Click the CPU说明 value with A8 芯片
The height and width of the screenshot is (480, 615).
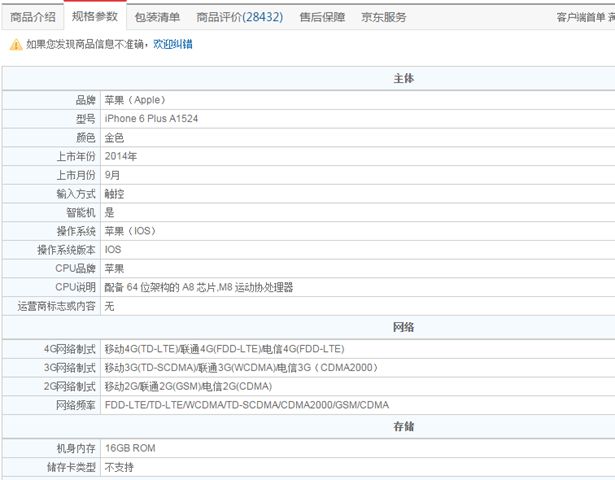click(x=199, y=287)
